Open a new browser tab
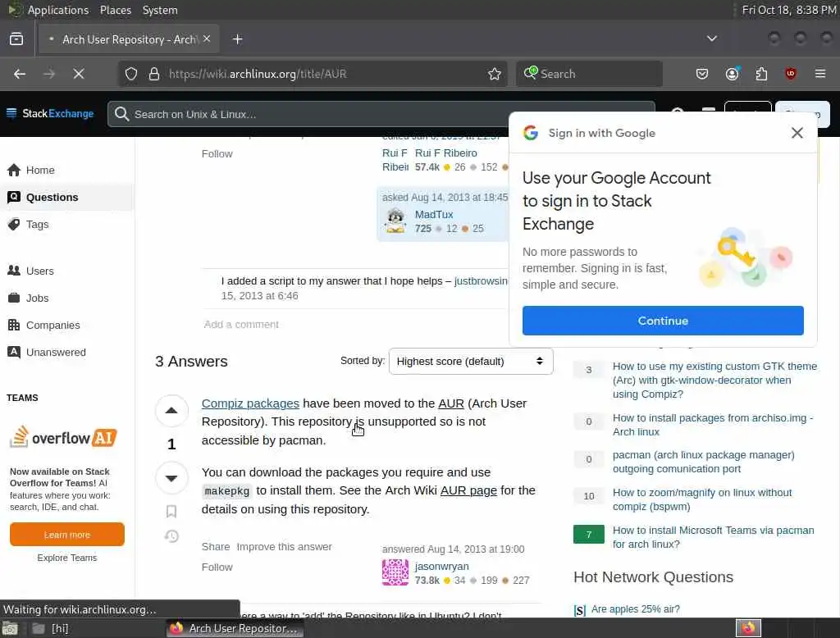This screenshot has width=840, height=638. point(238,39)
